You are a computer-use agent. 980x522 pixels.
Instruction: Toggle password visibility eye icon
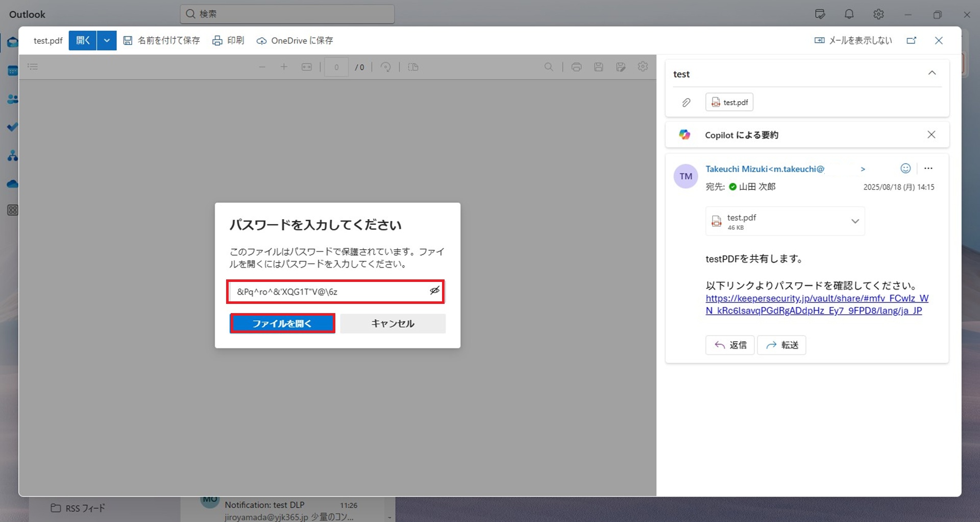click(434, 291)
